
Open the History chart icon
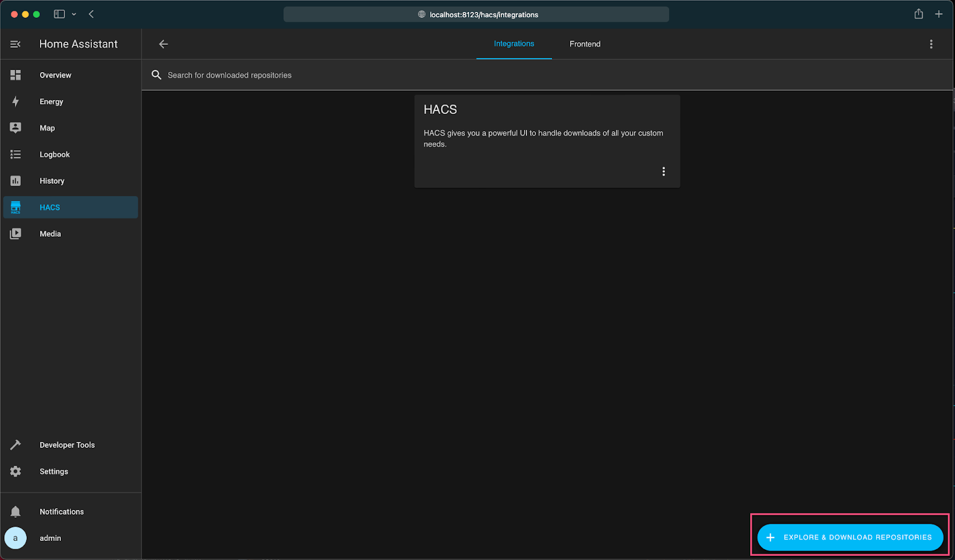tap(16, 181)
